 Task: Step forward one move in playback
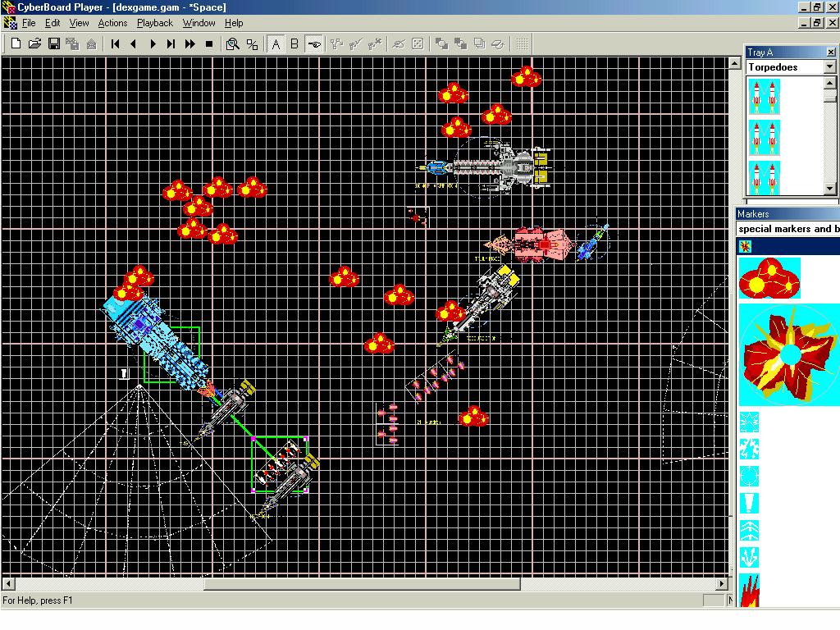[153, 44]
